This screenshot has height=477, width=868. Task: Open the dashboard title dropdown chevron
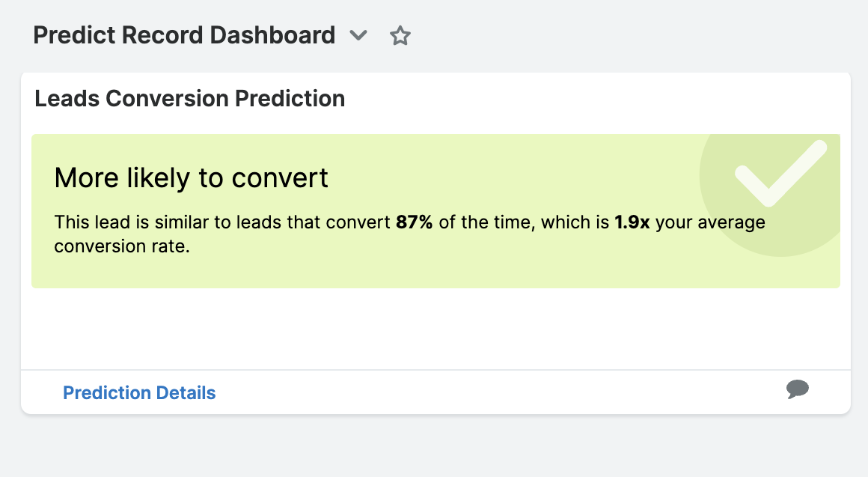point(359,35)
